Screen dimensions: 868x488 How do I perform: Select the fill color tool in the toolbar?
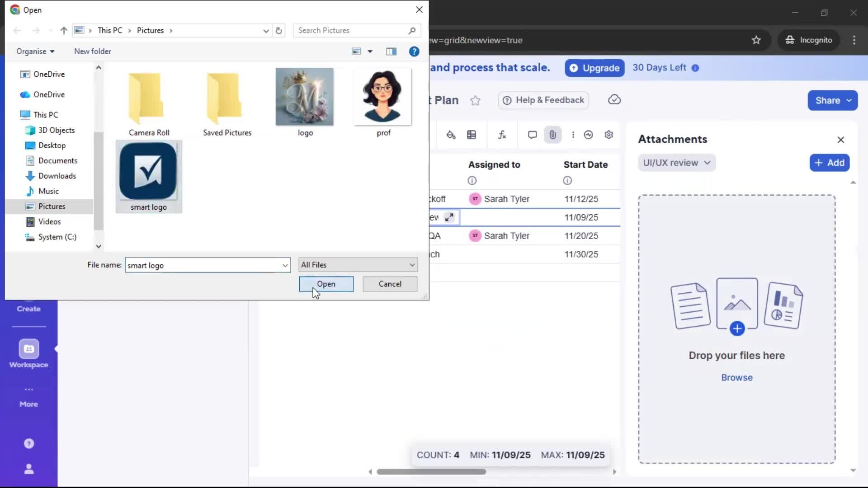coord(451,134)
